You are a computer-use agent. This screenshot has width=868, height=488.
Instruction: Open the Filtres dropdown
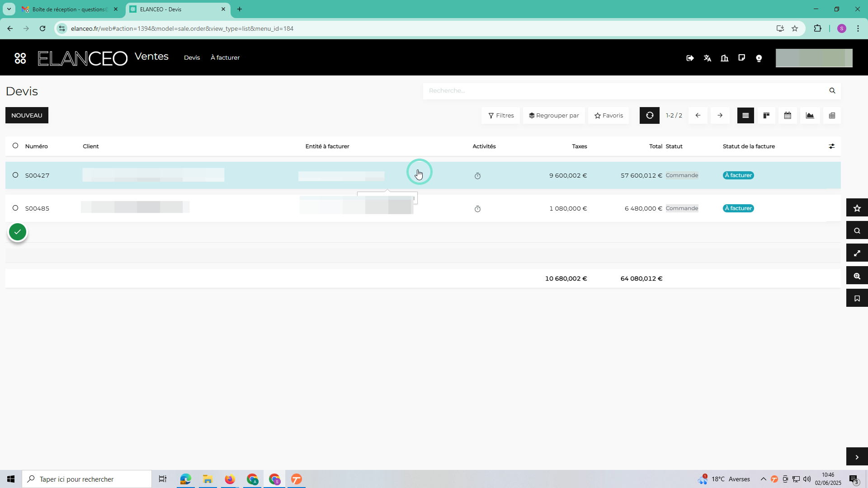coord(501,116)
